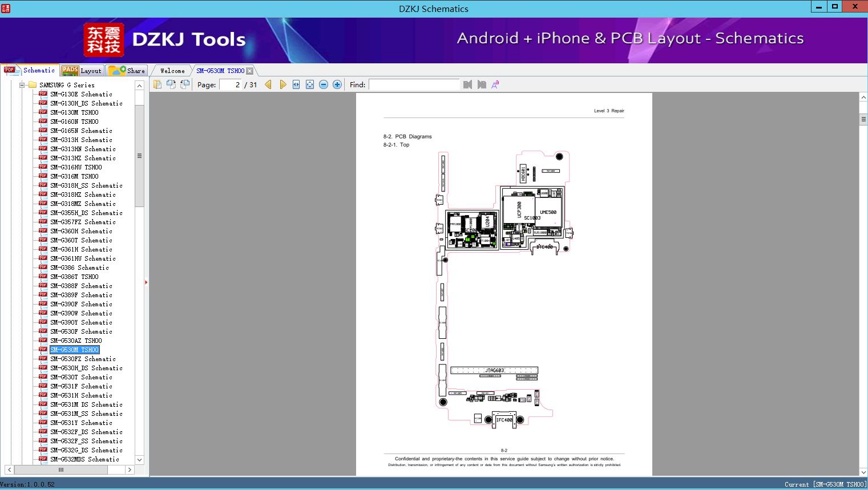Switch to the Schematic tab
The height and width of the screenshot is (490, 868).
tap(30, 70)
